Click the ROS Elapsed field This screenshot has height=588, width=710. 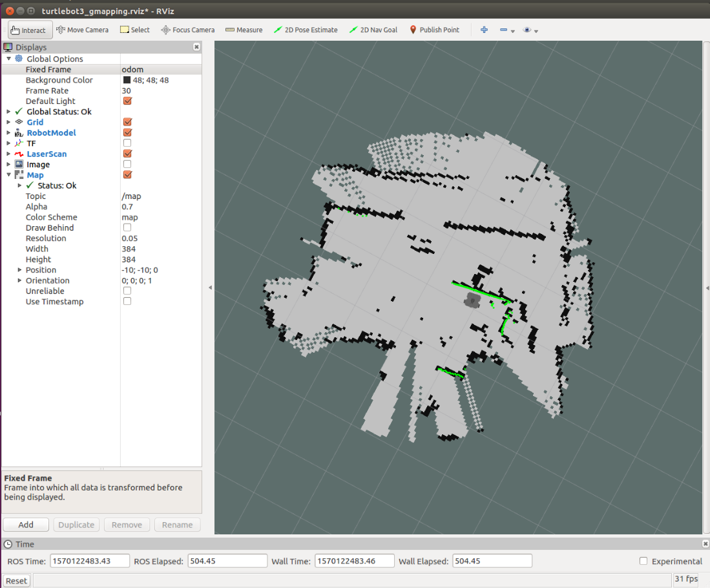point(227,561)
